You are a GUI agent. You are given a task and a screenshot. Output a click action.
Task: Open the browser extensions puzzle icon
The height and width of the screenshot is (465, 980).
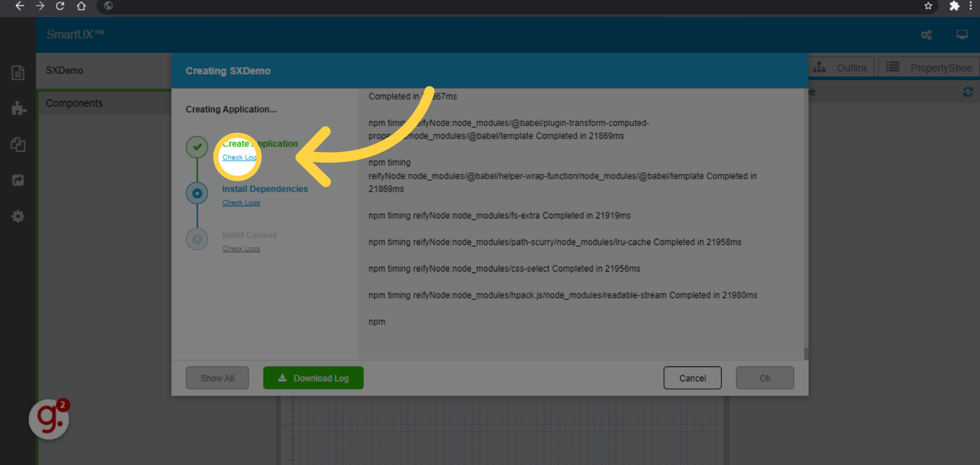pos(954,6)
